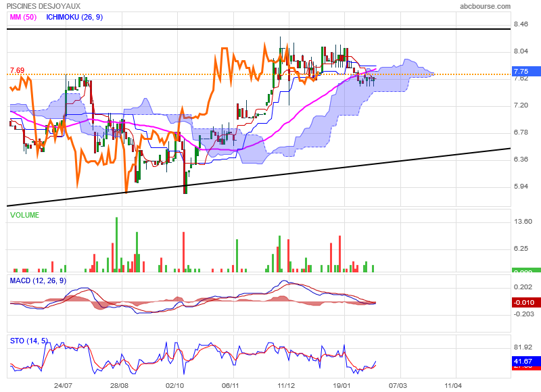Click the 5.94 price axis label
The image size is (541, 392).
point(521,187)
